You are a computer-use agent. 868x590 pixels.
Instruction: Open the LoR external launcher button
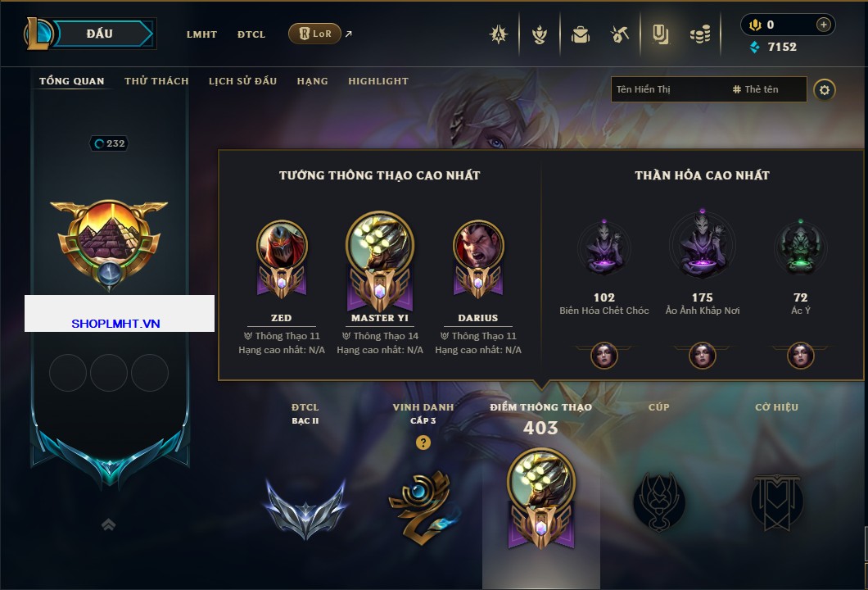[x=314, y=34]
